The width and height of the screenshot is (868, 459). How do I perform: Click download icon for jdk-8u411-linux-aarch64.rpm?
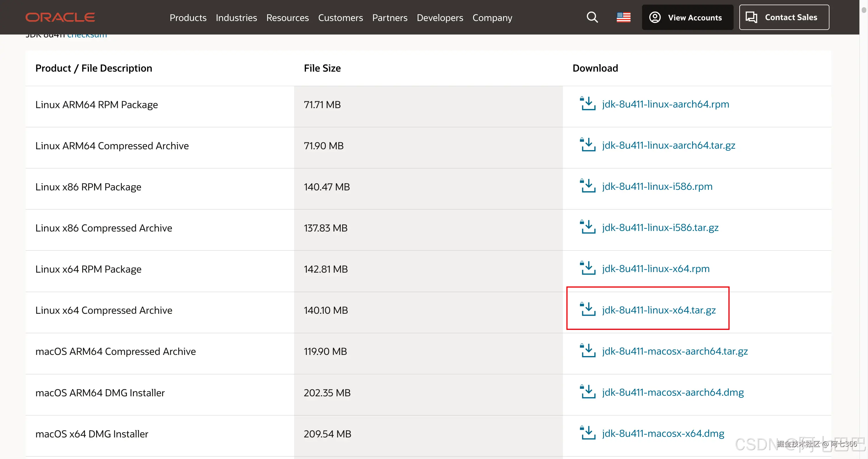pos(588,104)
